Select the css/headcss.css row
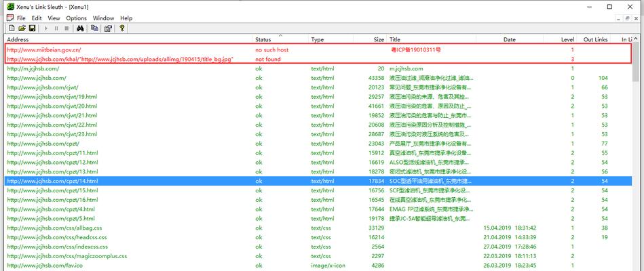The height and width of the screenshot is (271, 644). (318, 237)
